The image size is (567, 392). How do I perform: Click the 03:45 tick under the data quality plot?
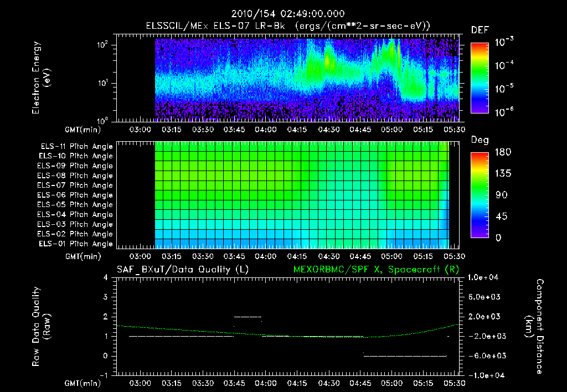pyautogui.click(x=234, y=383)
